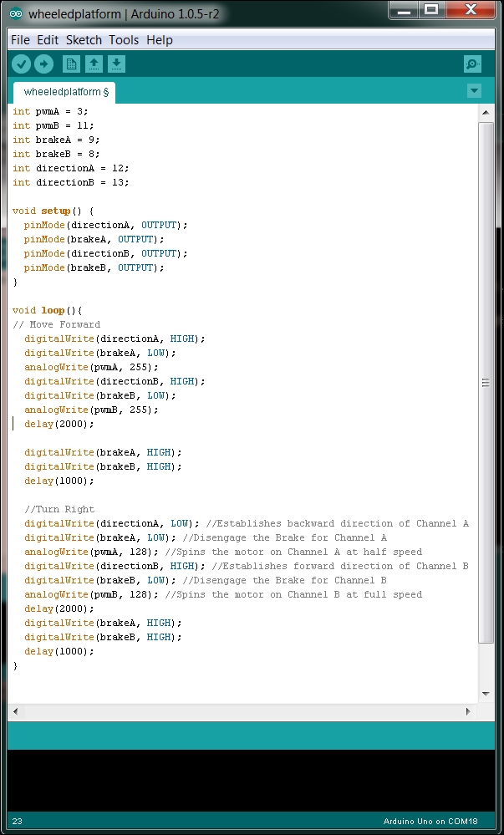
Task: Click the vertical scrollbar thumb
Action: click(486, 382)
